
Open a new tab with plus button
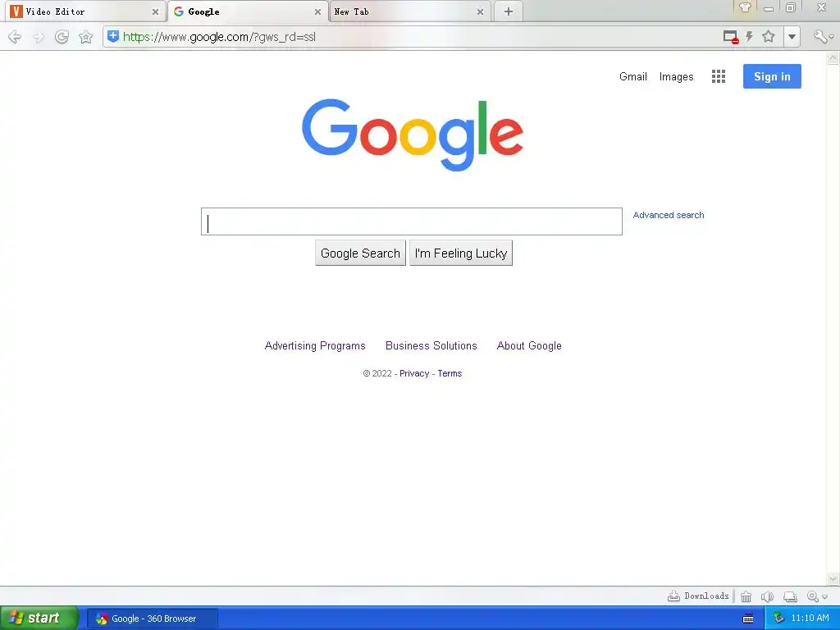coord(509,11)
